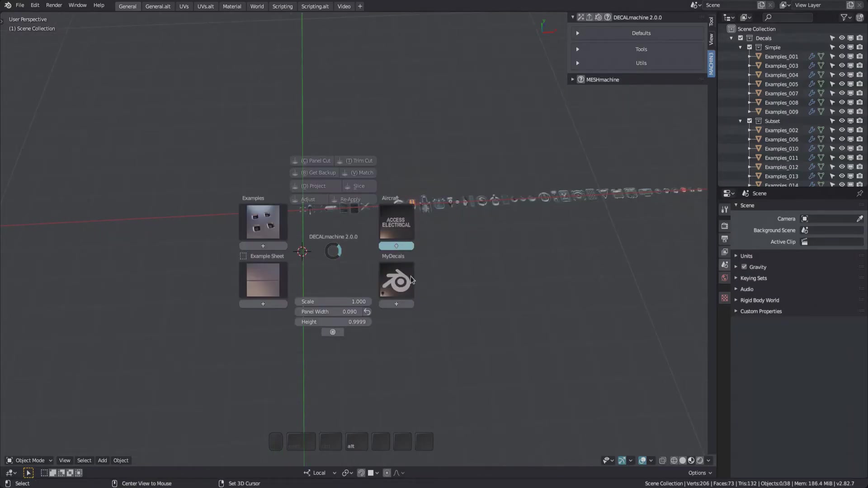Enable wireframe viewport shading mode

tap(674, 460)
